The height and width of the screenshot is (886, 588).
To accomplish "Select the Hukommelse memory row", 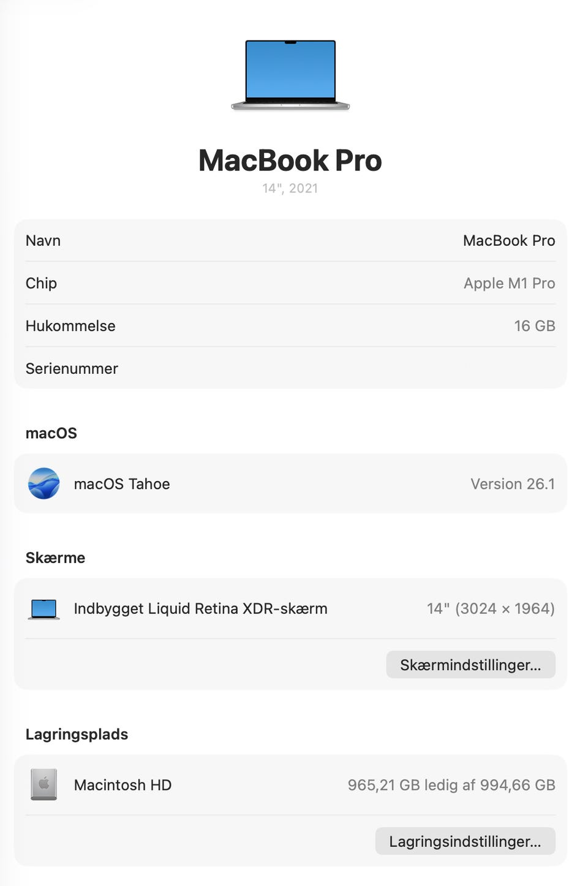I will (290, 326).
